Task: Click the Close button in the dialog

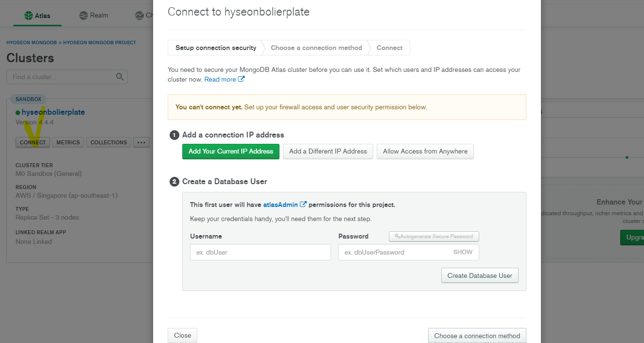Action: coord(182,335)
